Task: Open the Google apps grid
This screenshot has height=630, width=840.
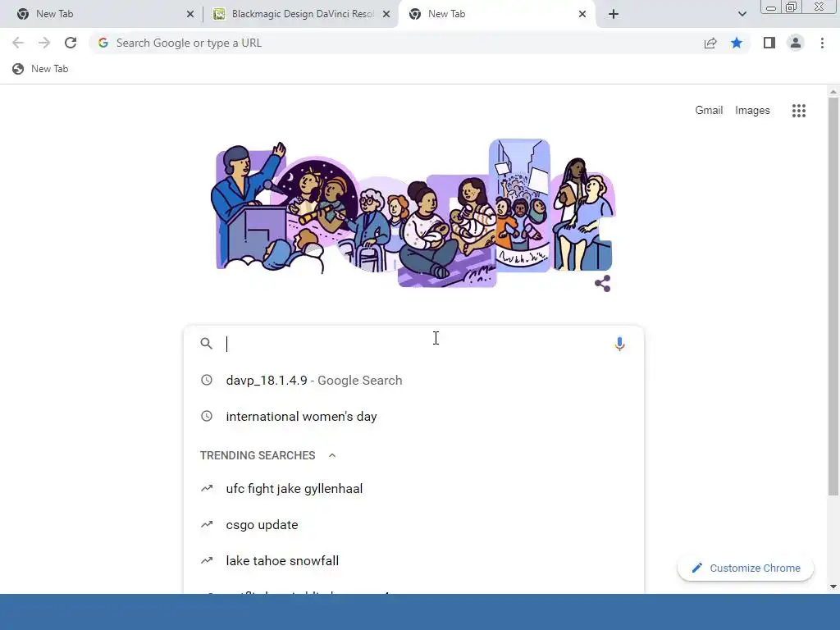Action: tap(799, 111)
